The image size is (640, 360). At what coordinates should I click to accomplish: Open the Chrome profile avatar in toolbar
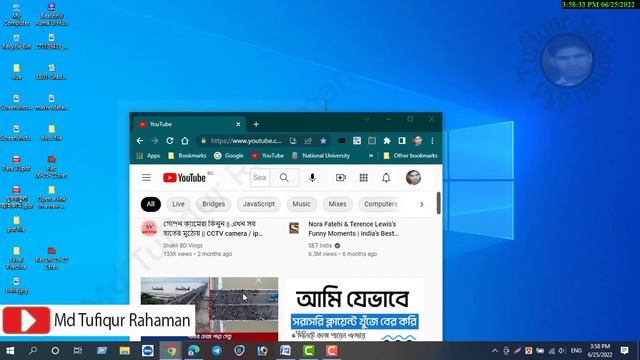417,141
